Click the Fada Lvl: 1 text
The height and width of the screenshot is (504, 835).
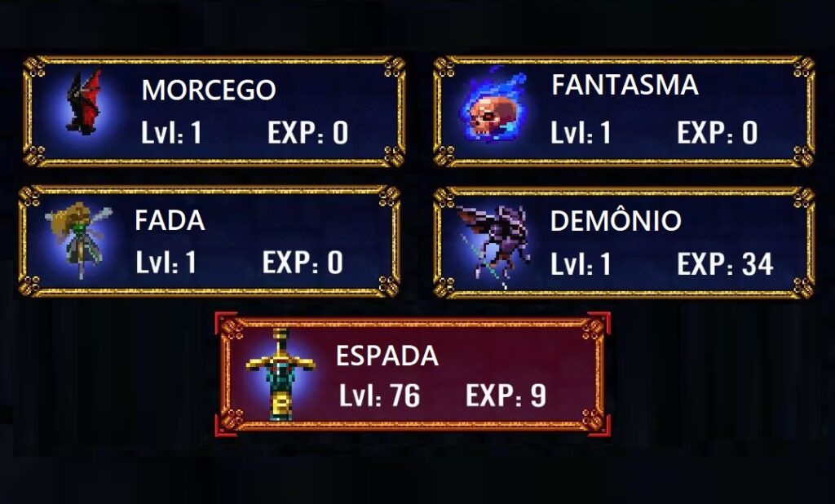pos(166,263)
